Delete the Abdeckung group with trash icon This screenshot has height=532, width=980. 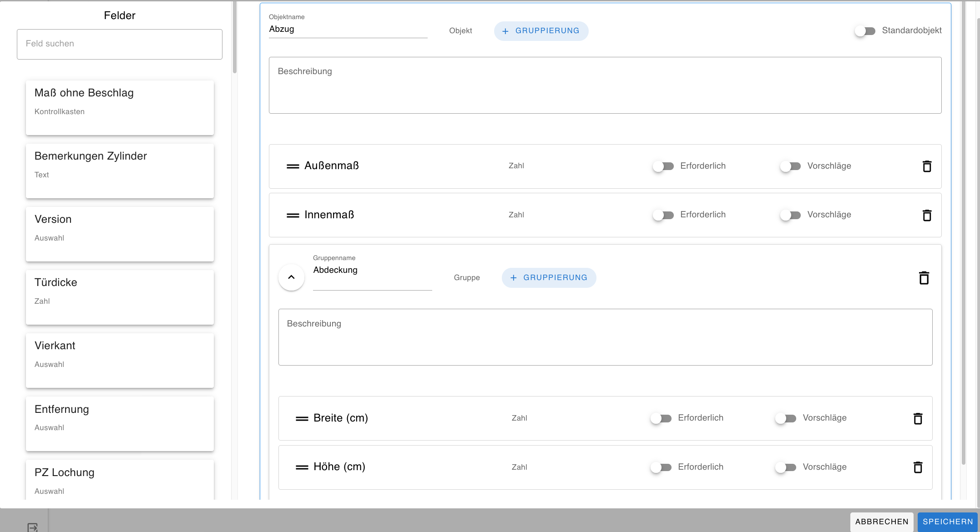click(924, 278)
